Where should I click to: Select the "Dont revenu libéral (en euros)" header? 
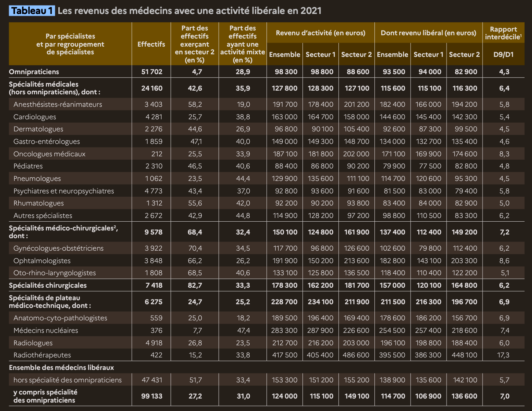(x=429, y=33)
